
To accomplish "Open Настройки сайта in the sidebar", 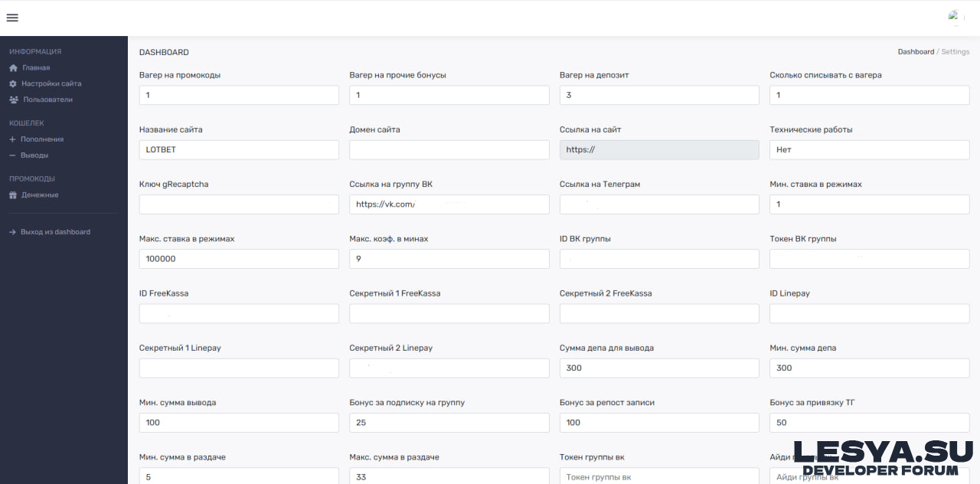I will 51,83.
